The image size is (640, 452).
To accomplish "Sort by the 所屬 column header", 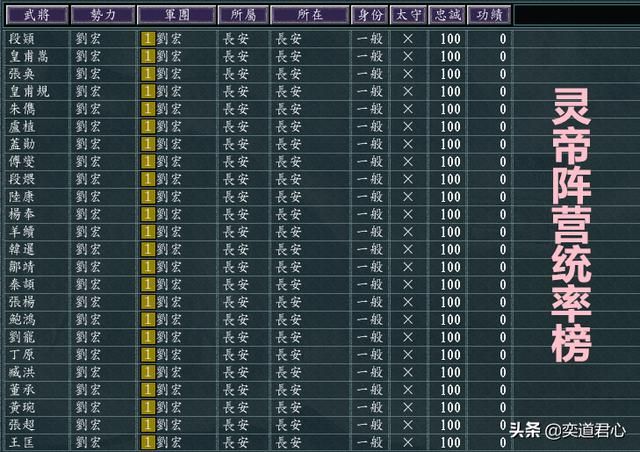I will pyautogui.click(x=243, y=15).
